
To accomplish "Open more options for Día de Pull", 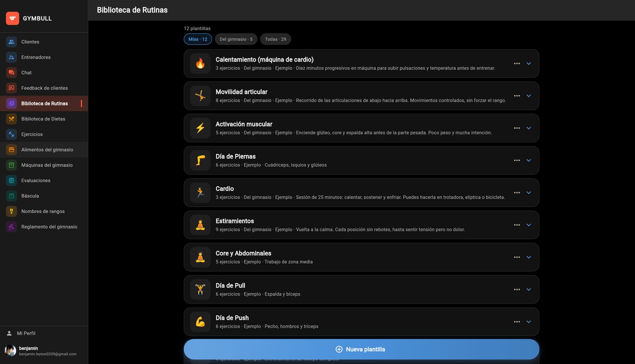I will click(x=517, y=289).
